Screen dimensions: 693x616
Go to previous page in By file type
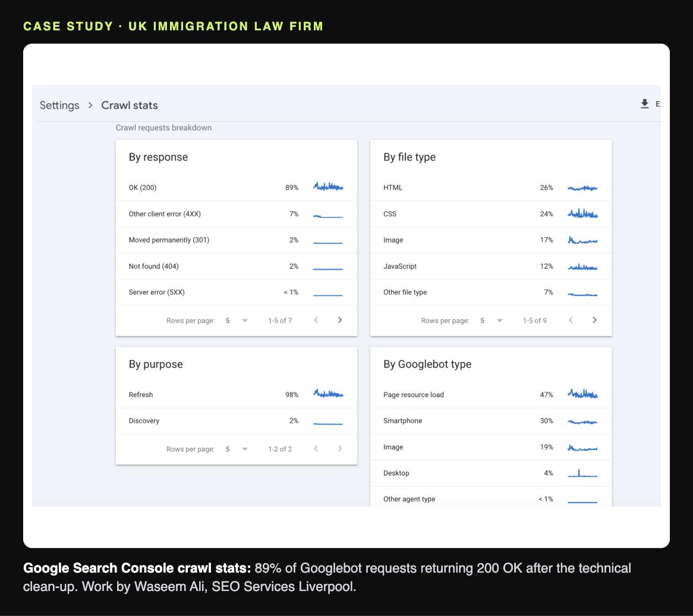(571, 320)
